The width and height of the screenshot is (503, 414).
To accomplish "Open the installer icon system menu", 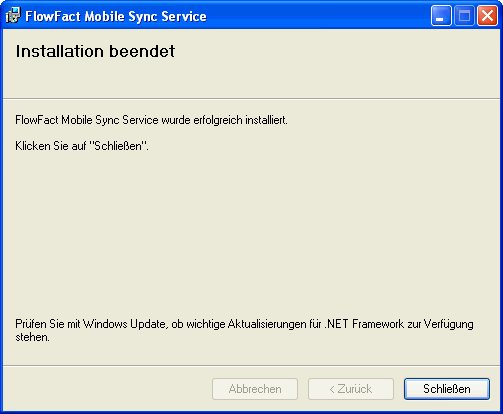I will point(13,16).
